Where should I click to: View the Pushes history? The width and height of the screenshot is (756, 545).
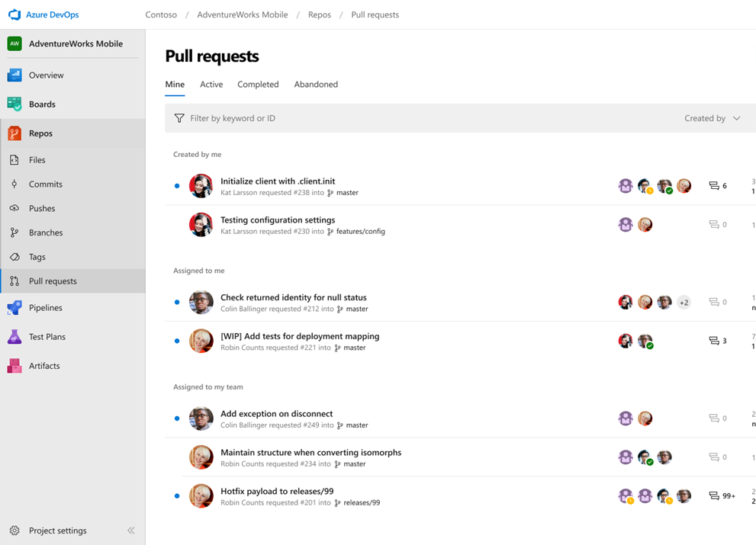point(44,207)
